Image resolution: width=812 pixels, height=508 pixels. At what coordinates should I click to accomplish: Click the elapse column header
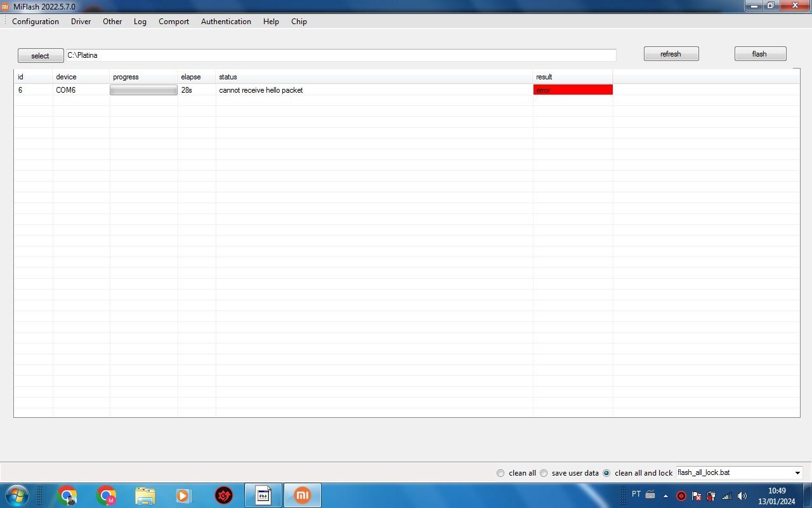click(197, 77)
